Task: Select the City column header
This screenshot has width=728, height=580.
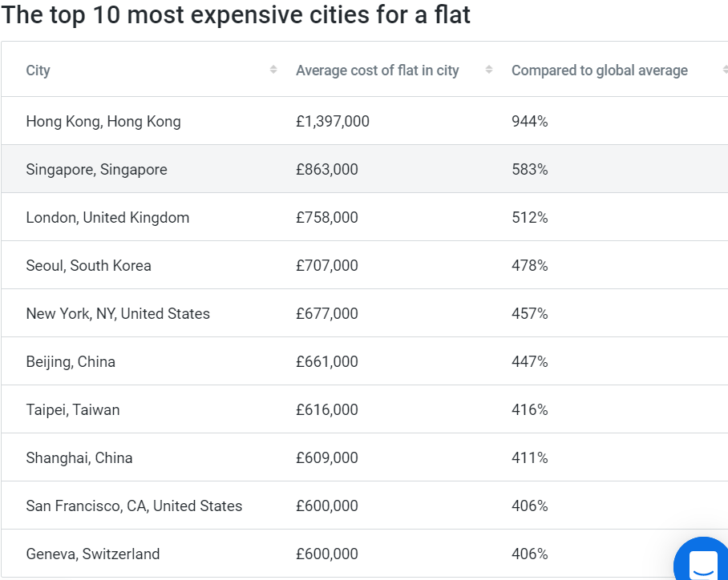Action: click(x=38, y=70)
